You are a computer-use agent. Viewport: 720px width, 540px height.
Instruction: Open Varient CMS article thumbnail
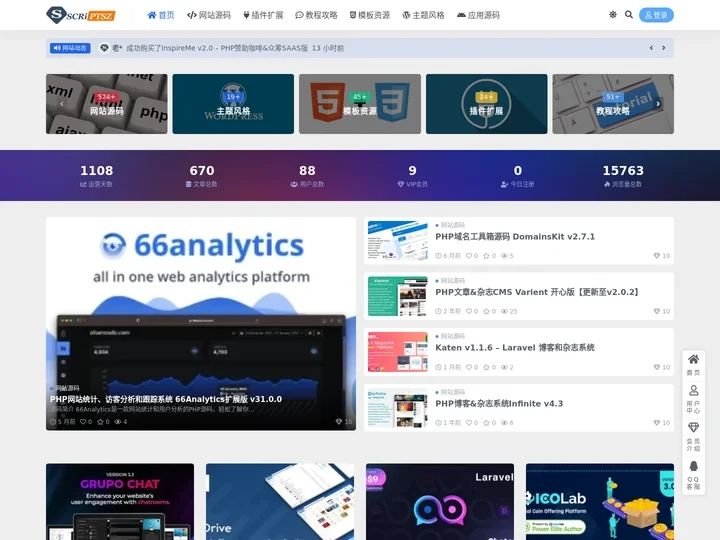click(x=398, y=296)
